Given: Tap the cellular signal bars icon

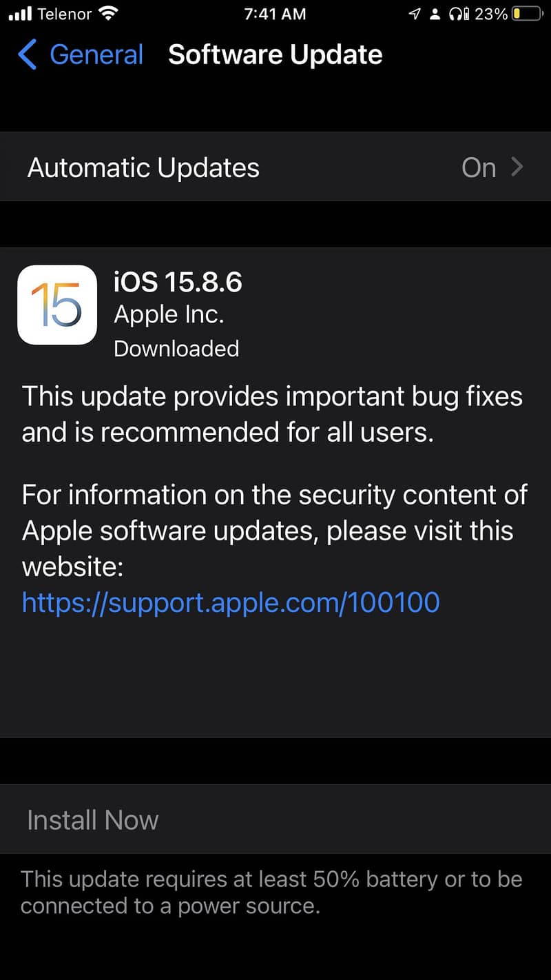Looking at the screenshot, I should (20, 14).
